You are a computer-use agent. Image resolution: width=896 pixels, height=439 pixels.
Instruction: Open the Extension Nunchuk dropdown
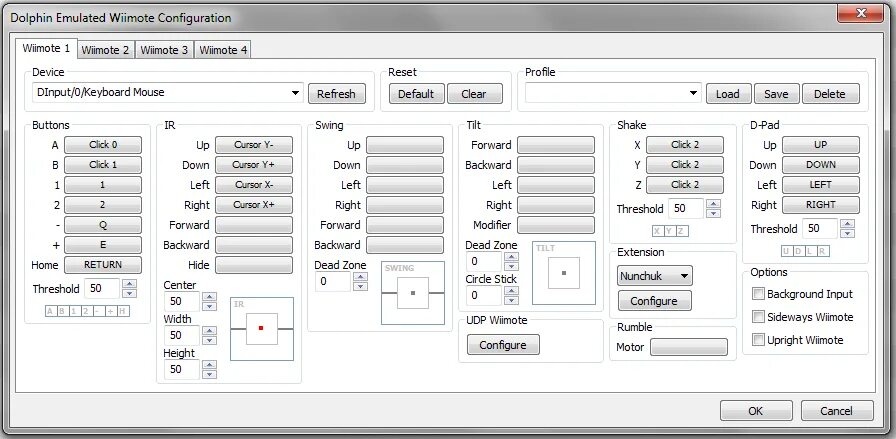[x=655, y=276]
